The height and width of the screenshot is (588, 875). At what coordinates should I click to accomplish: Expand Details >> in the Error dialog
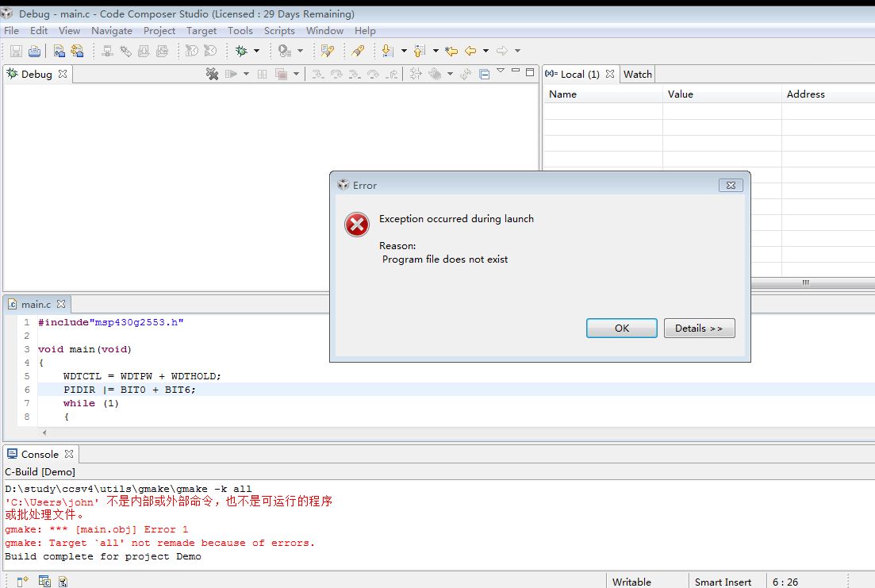699,329
